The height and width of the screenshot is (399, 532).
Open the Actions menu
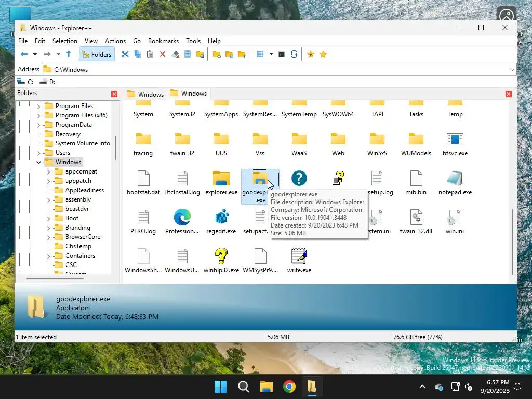click(115, 41)
